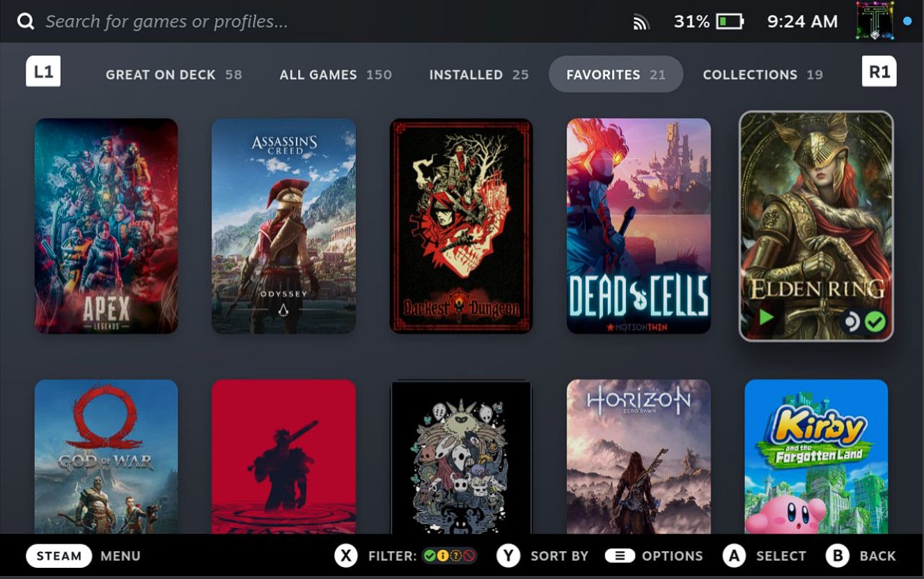Open the STEAM menu

tap(58, 556)
